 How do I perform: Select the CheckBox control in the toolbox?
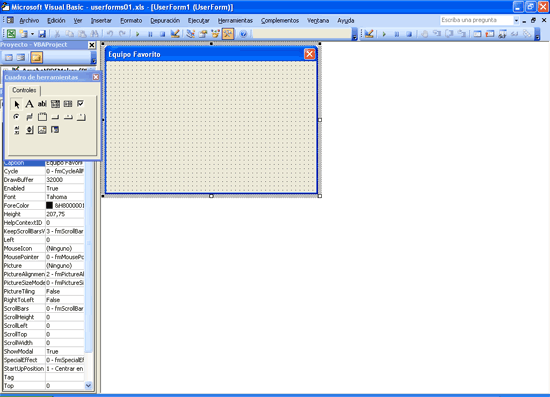81,104
